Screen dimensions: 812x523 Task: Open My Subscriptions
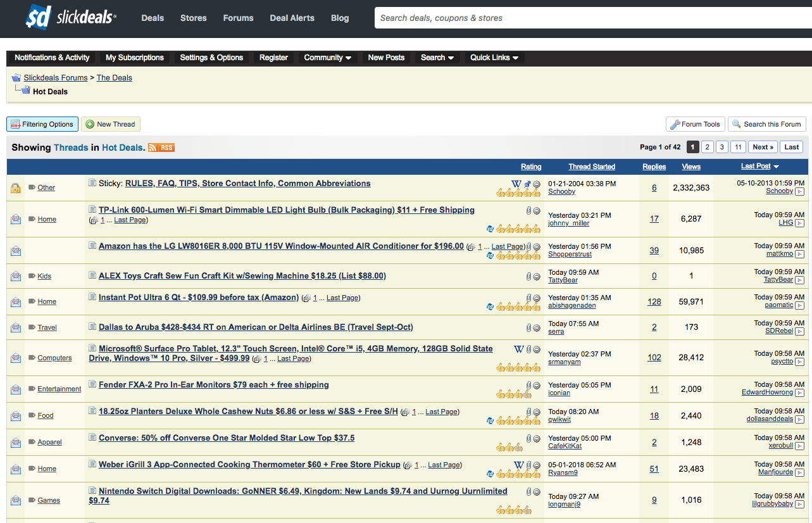[135, 58]
